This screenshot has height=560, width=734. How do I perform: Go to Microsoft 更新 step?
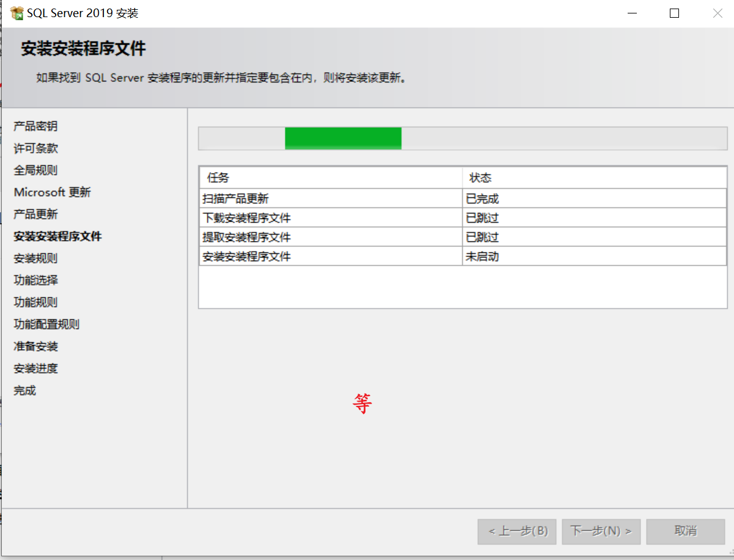(x=52, y=193)
